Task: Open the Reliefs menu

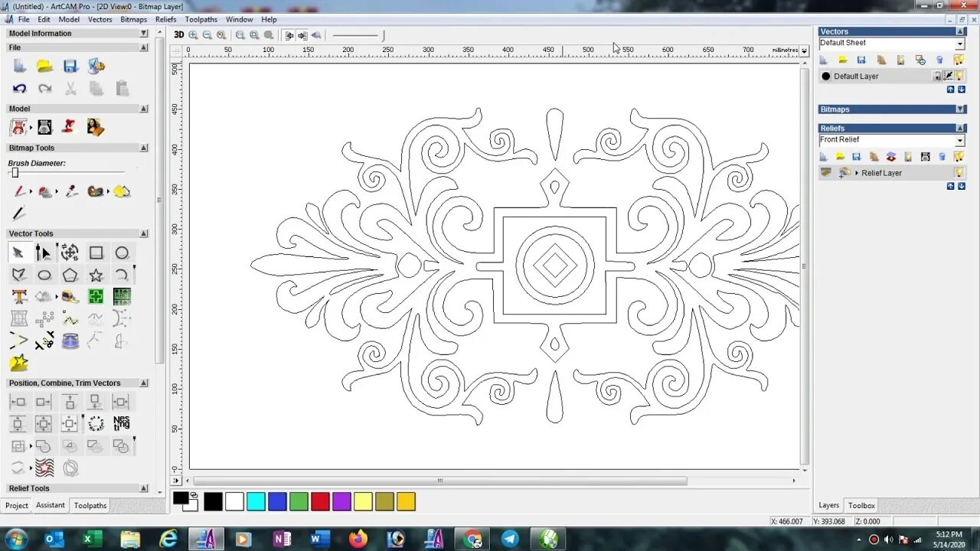Action: click(165, 19)
